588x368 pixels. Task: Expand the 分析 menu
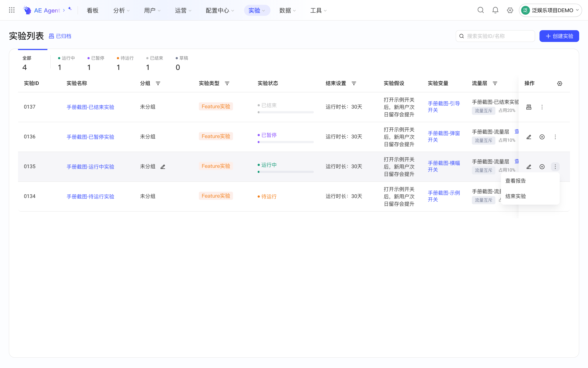click(x=121, y=10)
